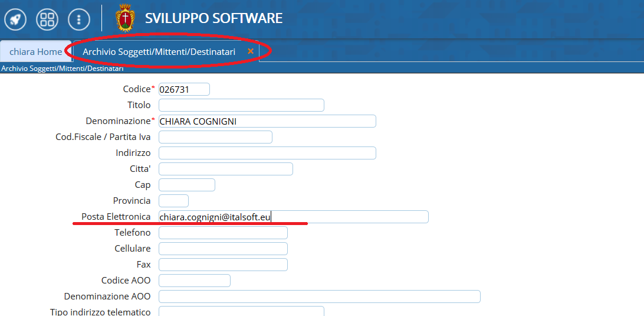Focus the Citta' field
Image resolution: width=644 pixels, height=316 pixels.
(x=226, y=169)
